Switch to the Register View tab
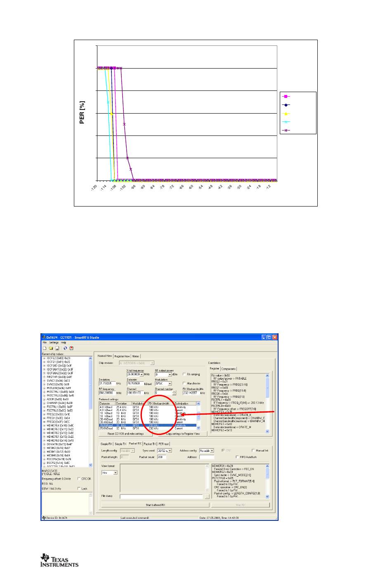 pyautogui.click(x=122, y=356)
